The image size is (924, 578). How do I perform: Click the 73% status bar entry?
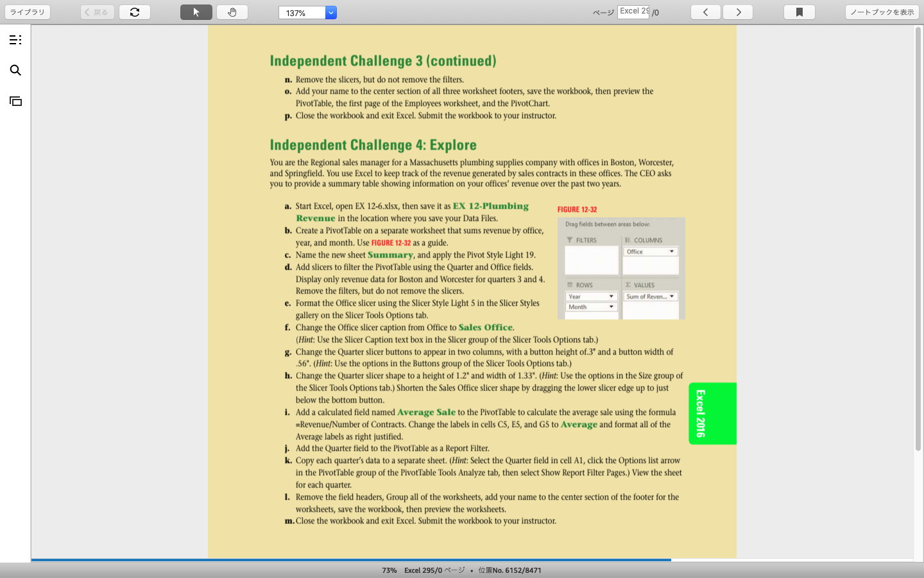[389, 570]
